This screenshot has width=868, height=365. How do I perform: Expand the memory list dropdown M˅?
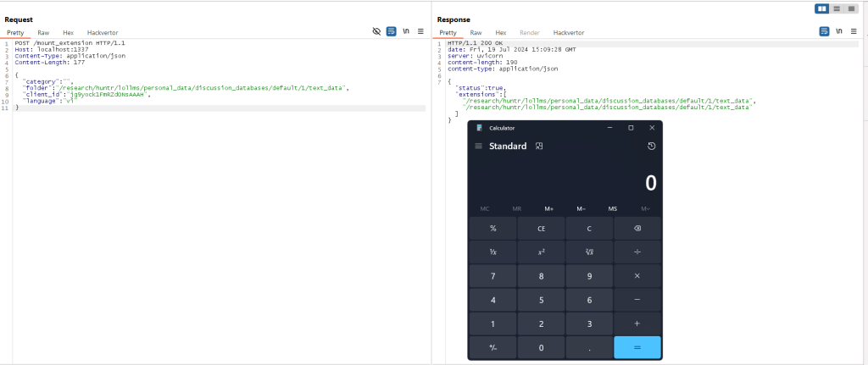pyautogui.click(x=645, y=208)
